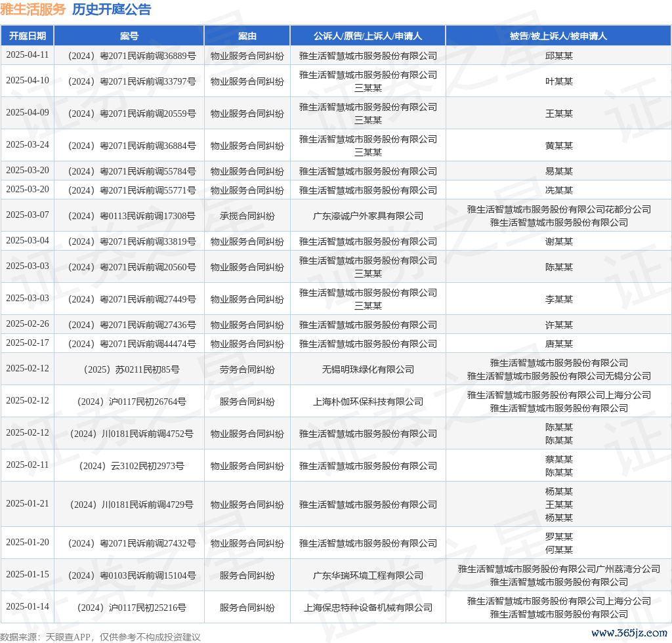Select the 开庭日期 column header
The height and width of the screenshot is (643, 672).
click(x=28, y=36)
